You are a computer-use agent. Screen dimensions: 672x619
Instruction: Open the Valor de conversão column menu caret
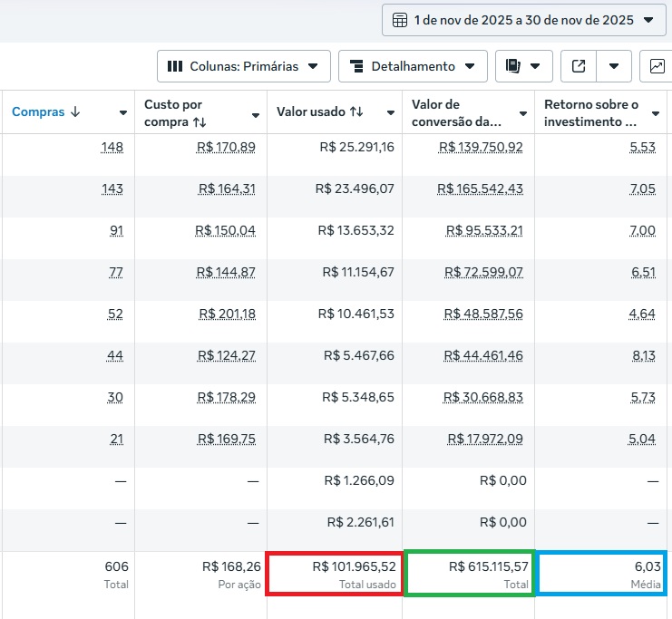[523, 113]
